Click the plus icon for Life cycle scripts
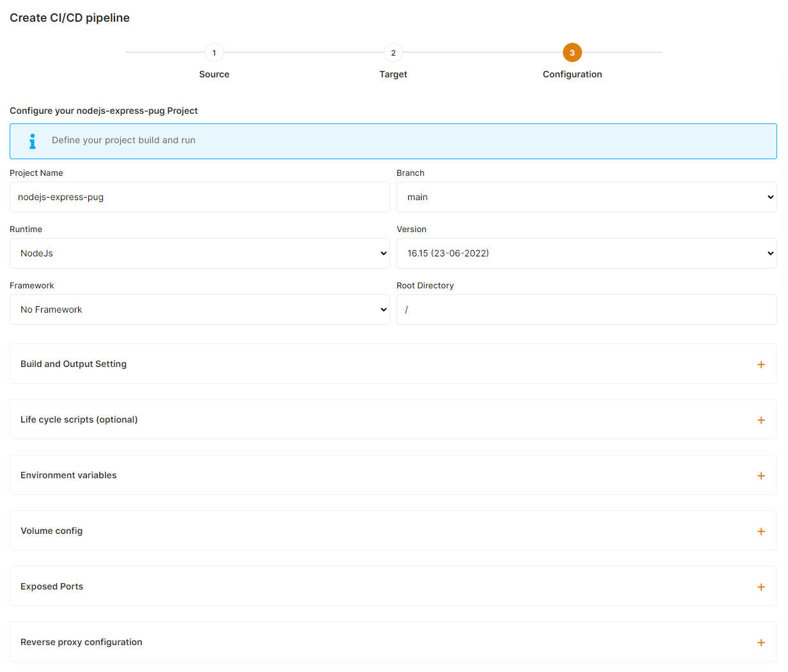788x672 pixels. pyautogui.click(x=760, y=420)
